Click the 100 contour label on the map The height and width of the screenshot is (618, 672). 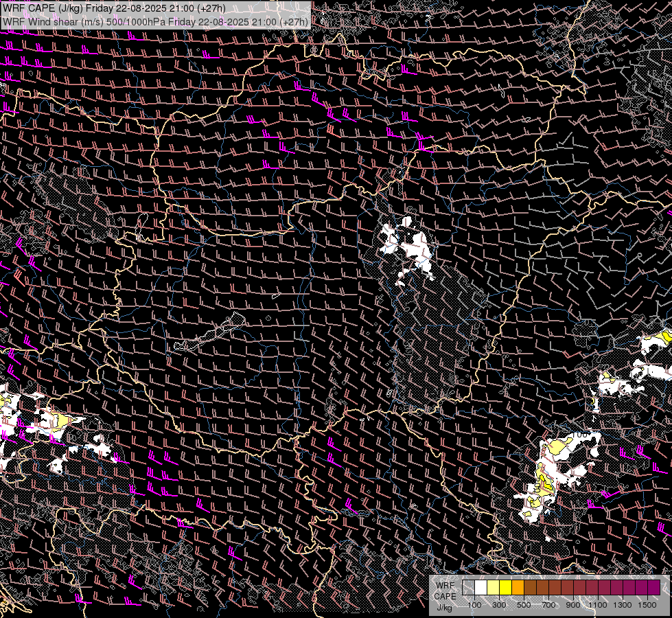tap(581, 435)
